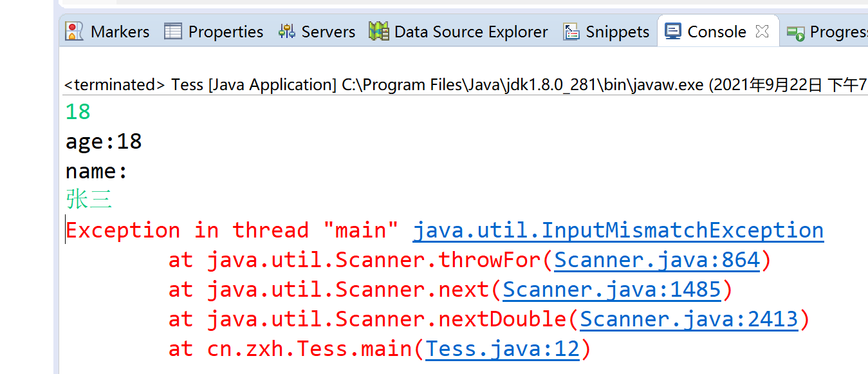This screenshot has width=868, height=374.
Task: Click the Console monitor icon
Action: point(672,30)
